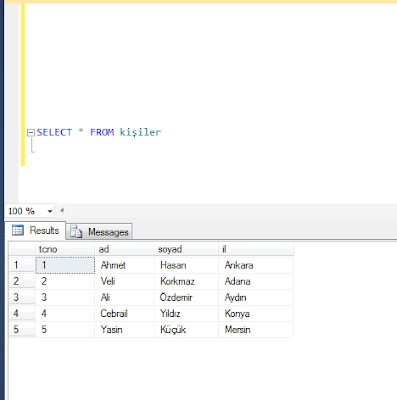
Task: Select row 5 via its row header
Action: [22, 329]
